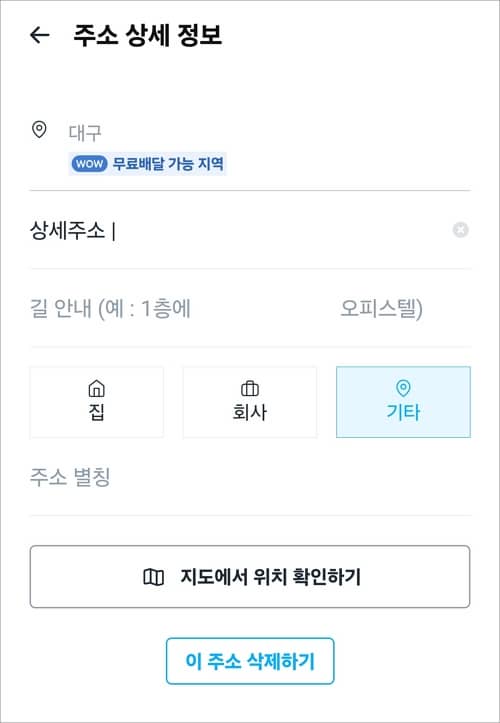
Task: Select 기타 as address type
Action: click(404, 402)
